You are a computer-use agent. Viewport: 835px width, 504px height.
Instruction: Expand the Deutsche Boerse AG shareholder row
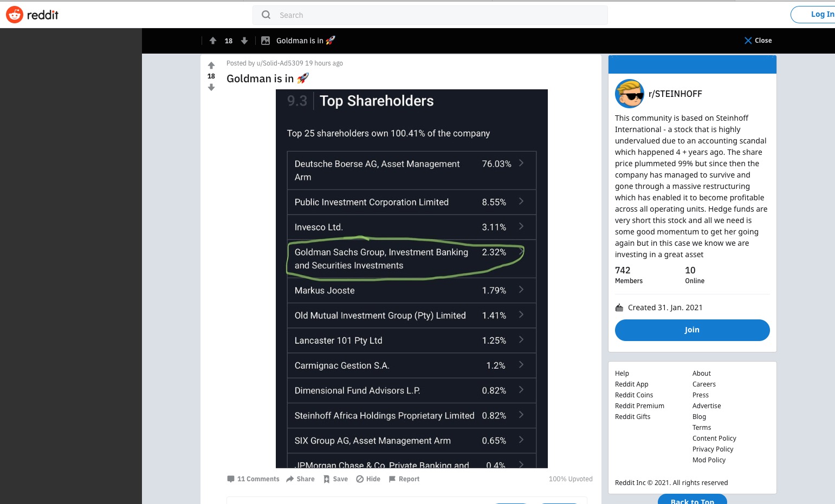(x=521, y=163)
